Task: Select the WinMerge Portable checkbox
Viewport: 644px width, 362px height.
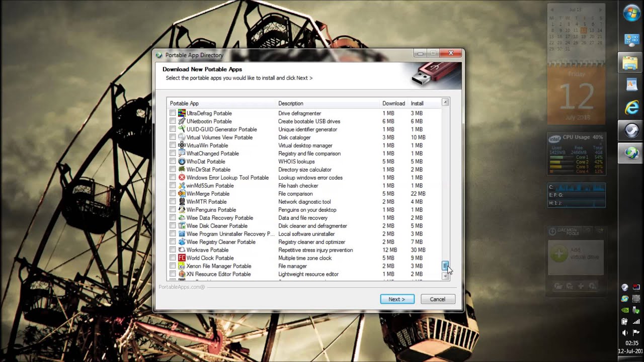Action: click(173, 194)
